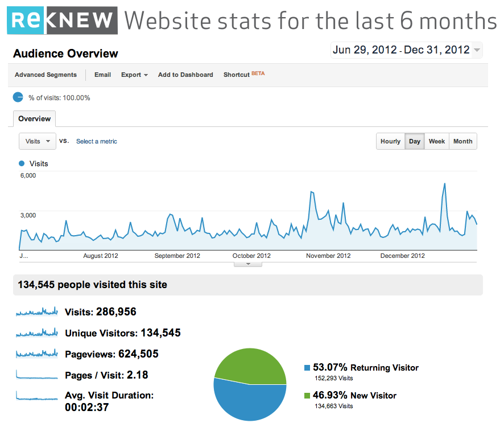Click the Unique Visitors sparkline
Image resolution: width=504 pixels, height=423 pixels.
[37, 332]
